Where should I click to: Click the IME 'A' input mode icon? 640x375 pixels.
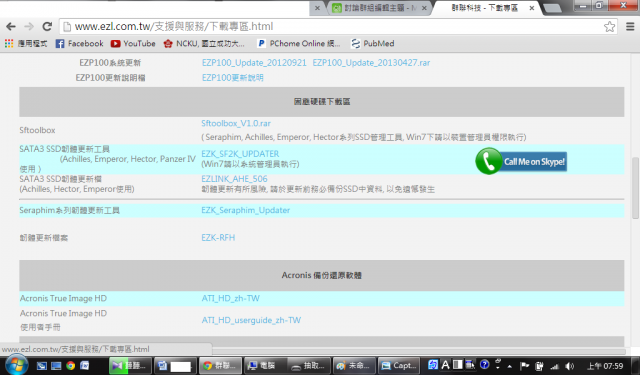click(x=445, y=365)
